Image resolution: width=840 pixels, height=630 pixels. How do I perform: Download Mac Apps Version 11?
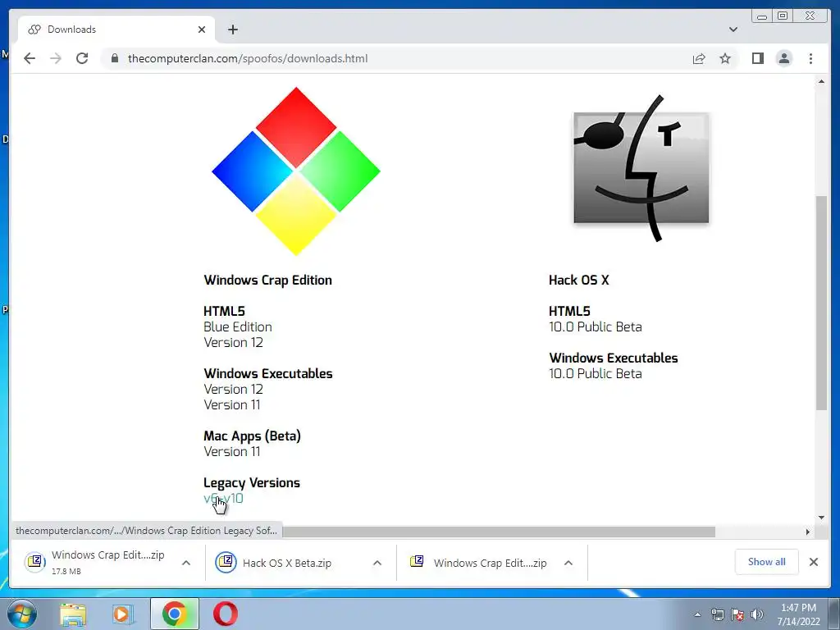(231, 452)
